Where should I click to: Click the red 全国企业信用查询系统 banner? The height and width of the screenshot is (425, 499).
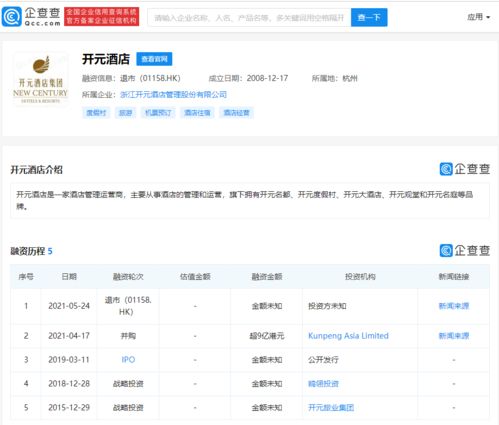click(101, 16)
